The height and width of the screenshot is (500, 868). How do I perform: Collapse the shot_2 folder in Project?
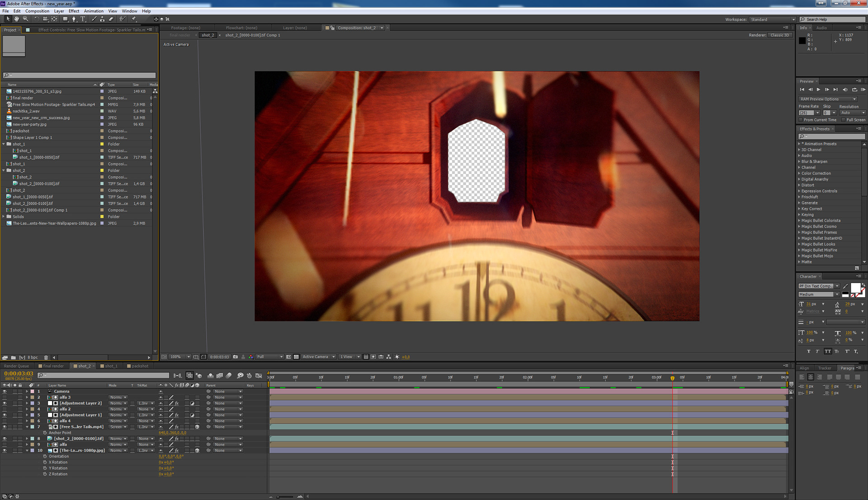pos(4,171)
